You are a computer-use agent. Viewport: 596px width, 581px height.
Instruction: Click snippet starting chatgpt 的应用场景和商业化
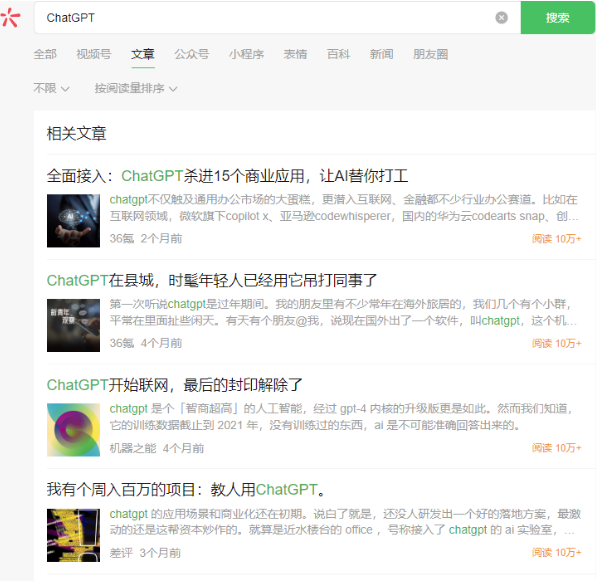click(x=345, y=522)
